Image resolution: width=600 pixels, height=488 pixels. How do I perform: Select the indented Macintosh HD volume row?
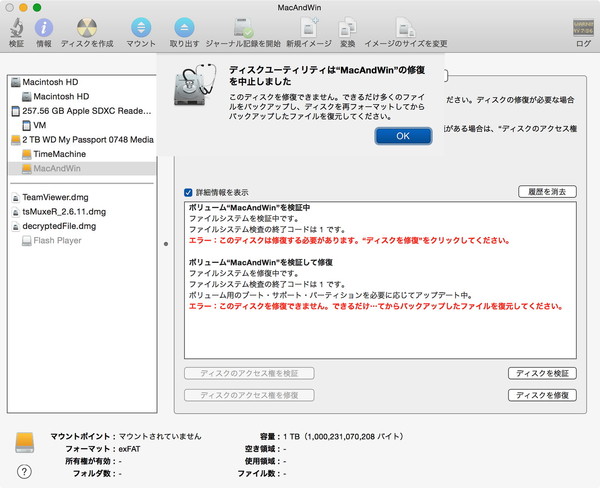coord(82,96)
